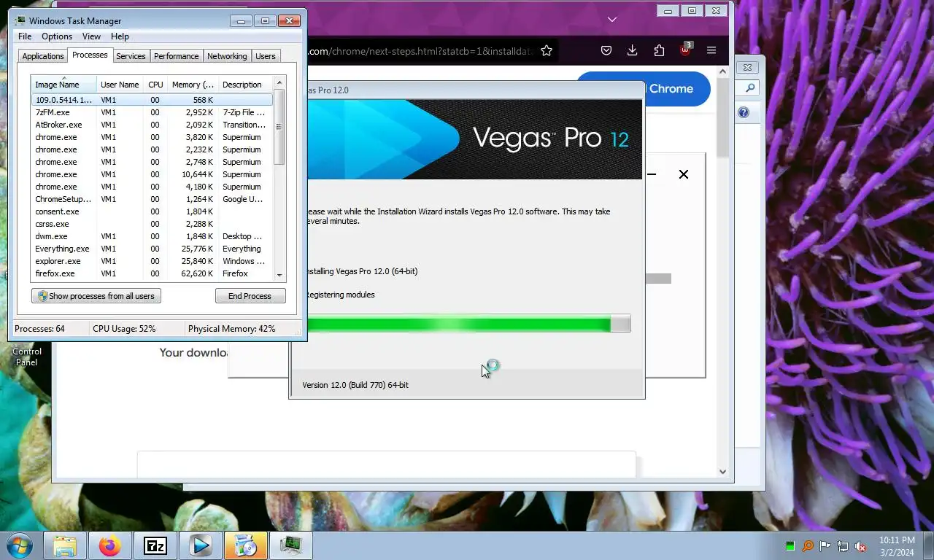Image resolution: width=934 pixels, height=560 pixels.
Task: Minimize the Chrome download dialog
Action: (652, 174)
